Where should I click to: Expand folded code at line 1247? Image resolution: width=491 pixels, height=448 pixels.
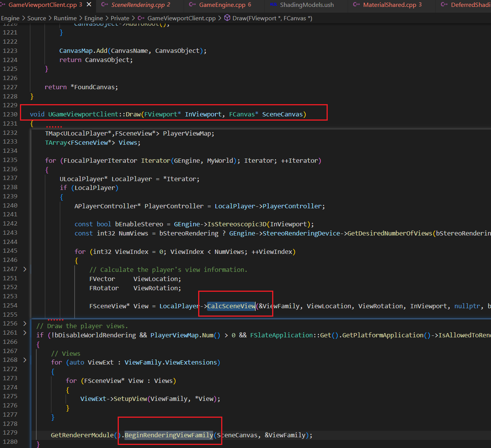coord(25,269)
